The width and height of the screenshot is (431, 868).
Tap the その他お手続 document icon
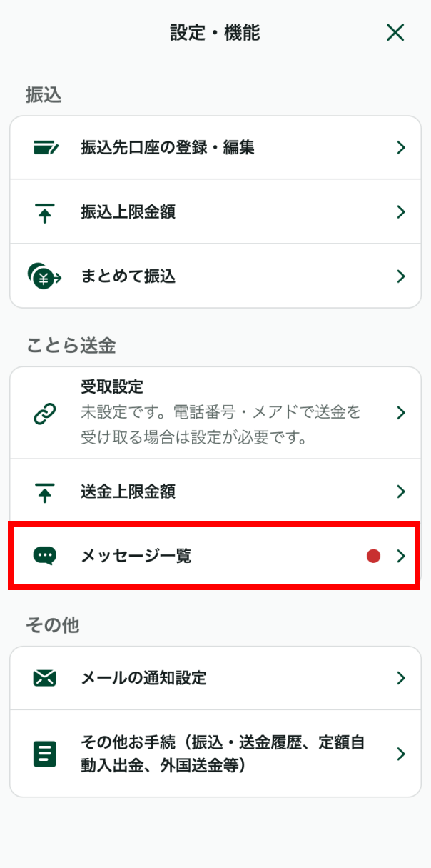click(x=45, y=754)
